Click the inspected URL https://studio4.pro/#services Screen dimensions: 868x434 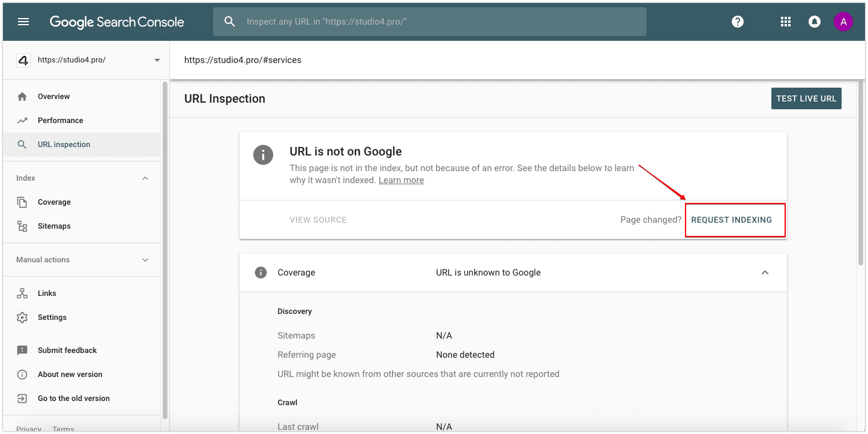[x=243, y=60]
